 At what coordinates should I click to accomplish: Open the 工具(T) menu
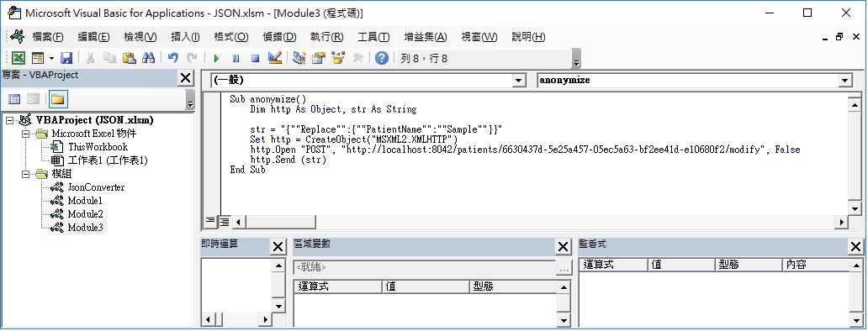373,37
